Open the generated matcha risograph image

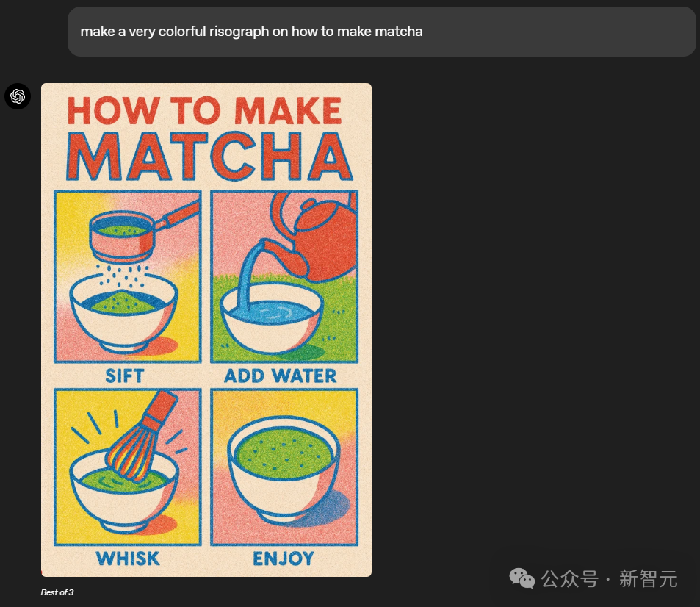tap(206, 330)
